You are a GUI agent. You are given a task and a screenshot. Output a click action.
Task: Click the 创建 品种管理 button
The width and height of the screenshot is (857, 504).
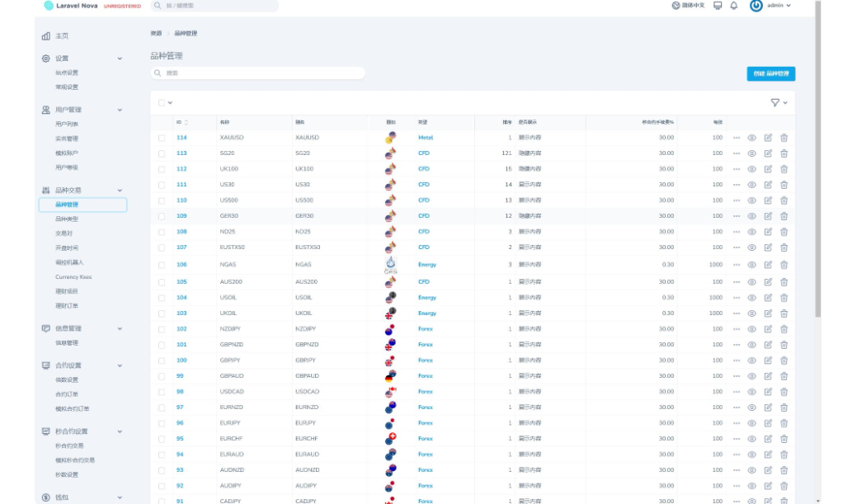(x=770, y=73)
